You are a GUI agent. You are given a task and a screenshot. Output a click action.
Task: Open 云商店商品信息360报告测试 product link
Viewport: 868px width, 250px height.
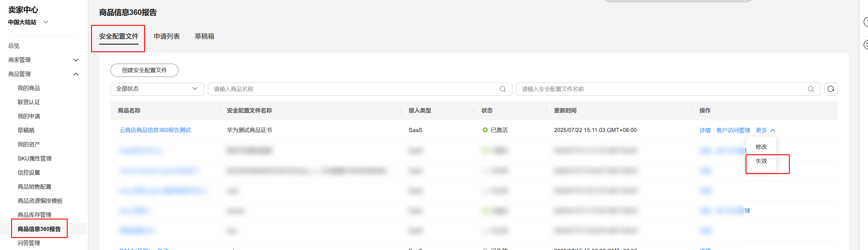pyautogui.click(x=155, y=130)
